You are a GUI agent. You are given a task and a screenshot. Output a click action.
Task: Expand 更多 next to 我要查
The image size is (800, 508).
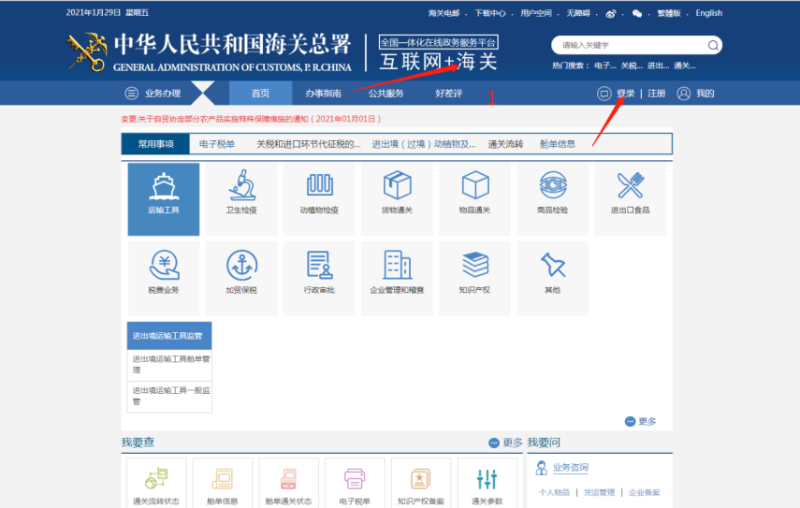point(506,442)
